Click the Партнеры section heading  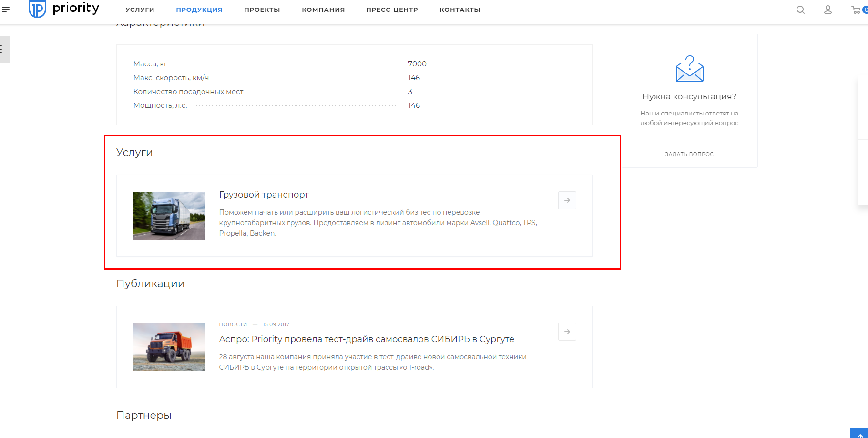[x=144, y=415]
